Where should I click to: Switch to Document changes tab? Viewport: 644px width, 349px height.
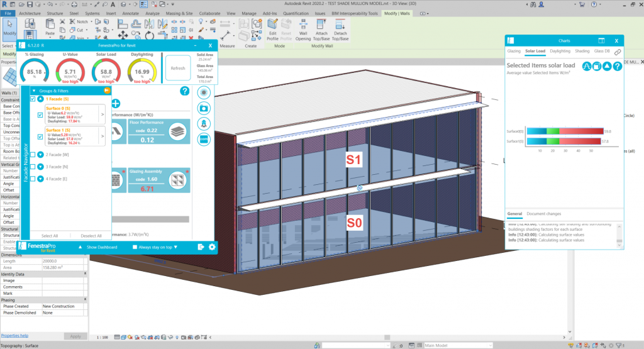[x=543, y=214]
